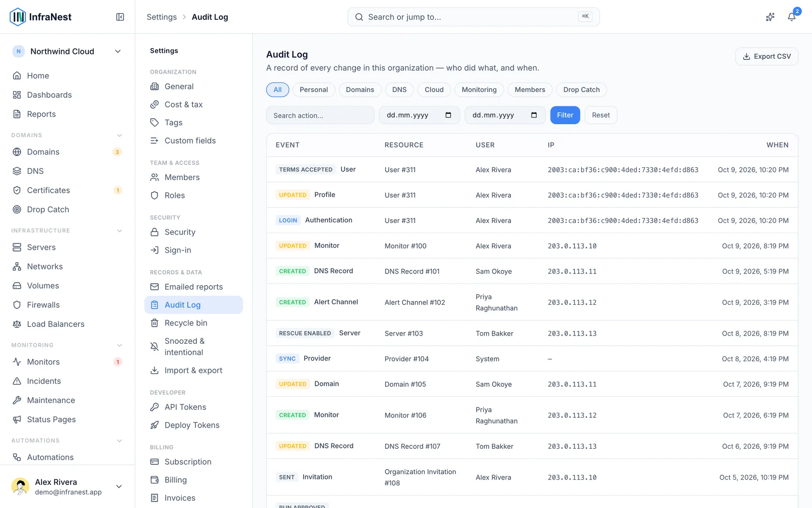Viewport: 812px width, 508px height.
Task: Click the Export CSV button
Action: coord(767,56)
